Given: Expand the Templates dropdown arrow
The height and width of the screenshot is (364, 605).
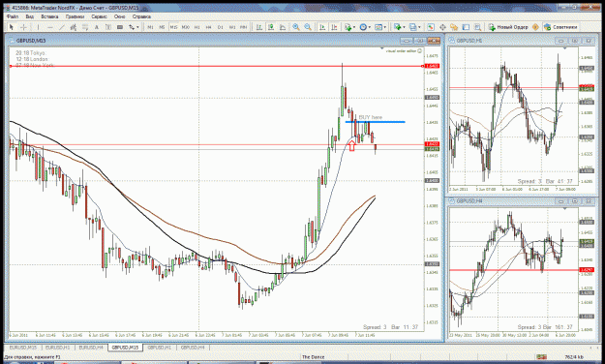Looking at the screenshot, I should click(384, 27).
